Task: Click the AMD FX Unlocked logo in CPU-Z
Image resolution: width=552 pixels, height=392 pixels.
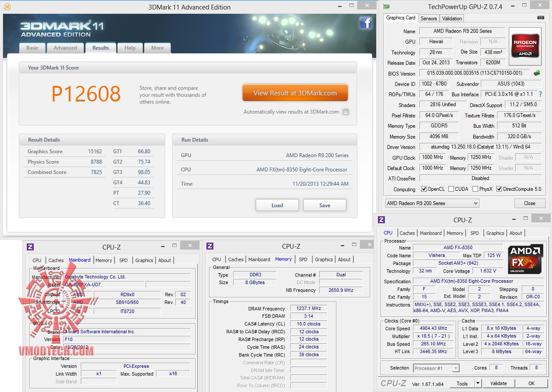Action: point(525,259)
